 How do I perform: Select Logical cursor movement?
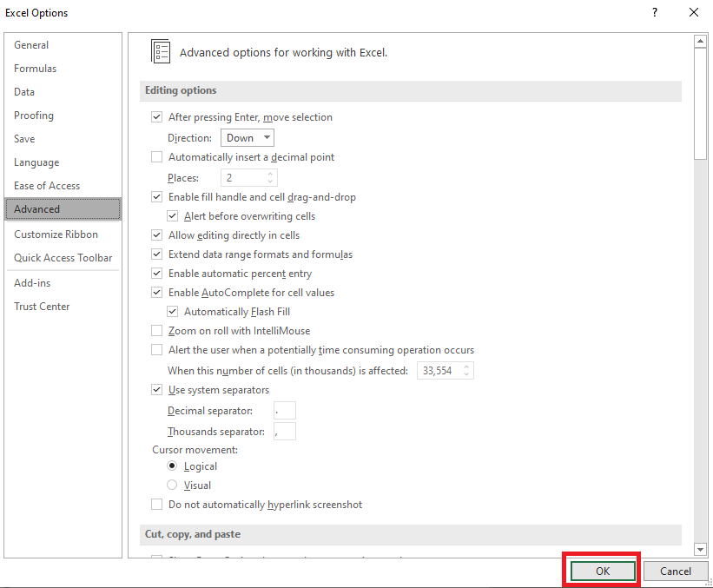(172, 466)
